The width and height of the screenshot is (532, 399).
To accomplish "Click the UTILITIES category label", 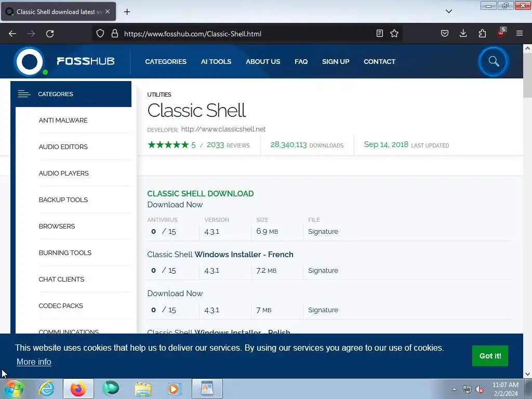I will tap(159, 95).
